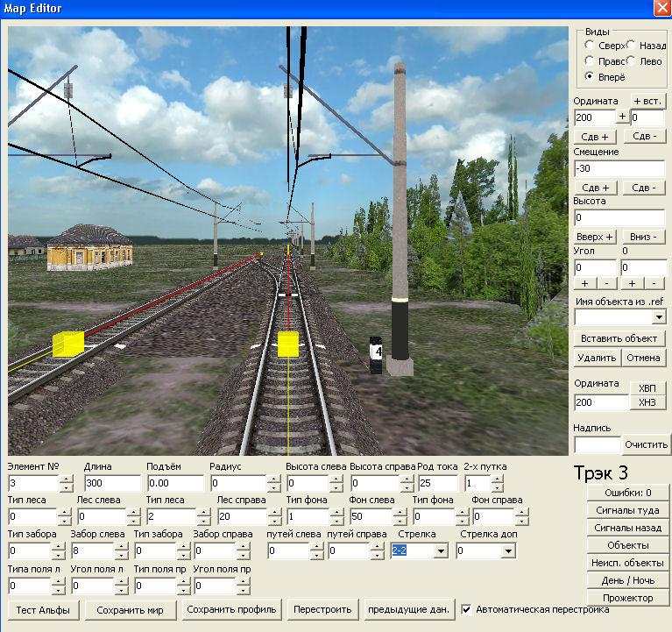Click 'Сдв +' under Смещение

click(x=596, y=188)
